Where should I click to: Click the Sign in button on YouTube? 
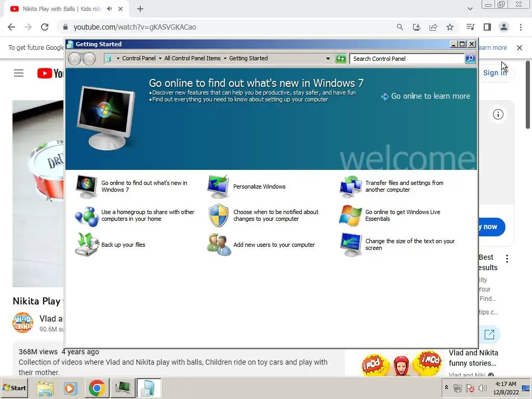coord(495,73)
